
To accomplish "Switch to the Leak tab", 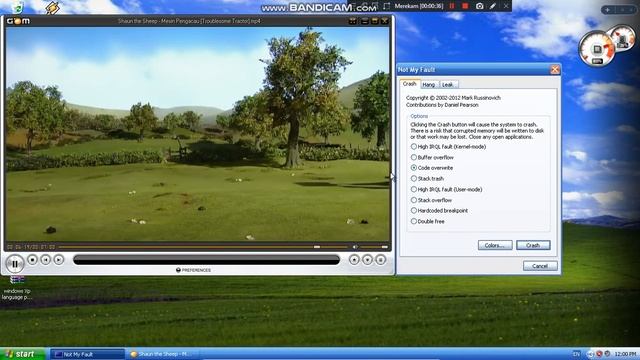I will [x=448, y=84].
